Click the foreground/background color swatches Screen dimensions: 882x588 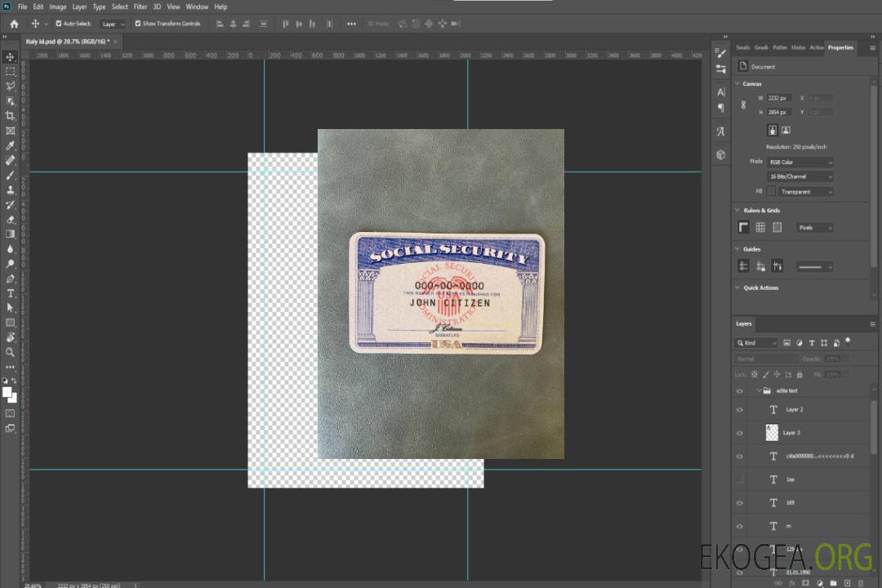(x=10, y=394)
